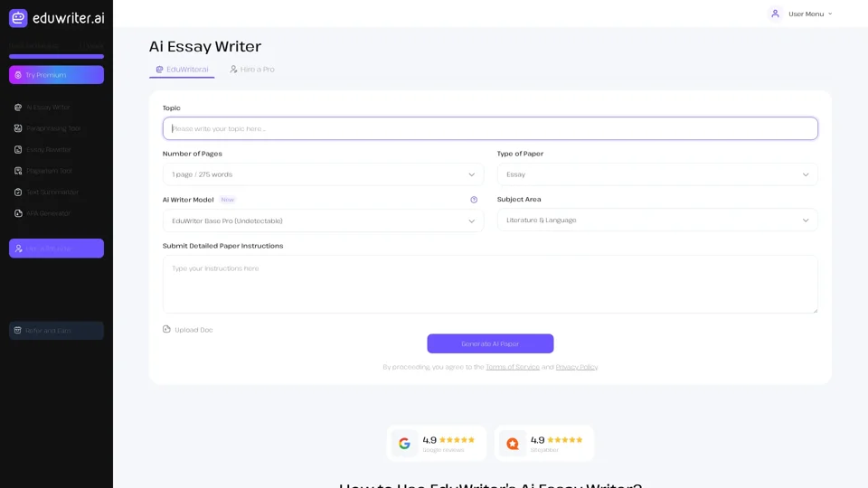The width and height of the screenshot is (868, 488).
Task: Focus the Topic input field
Action: click(x=490, y=128)
